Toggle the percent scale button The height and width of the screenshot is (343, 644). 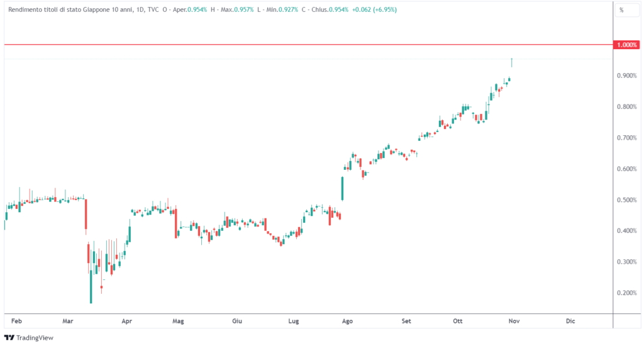[x=621, y=10]
